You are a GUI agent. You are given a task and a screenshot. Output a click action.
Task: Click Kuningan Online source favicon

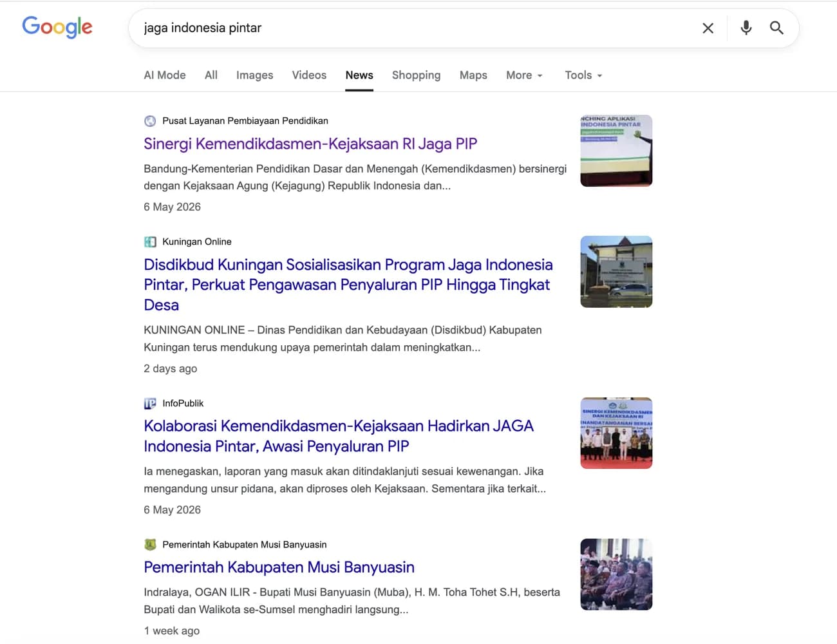point(150,242)
